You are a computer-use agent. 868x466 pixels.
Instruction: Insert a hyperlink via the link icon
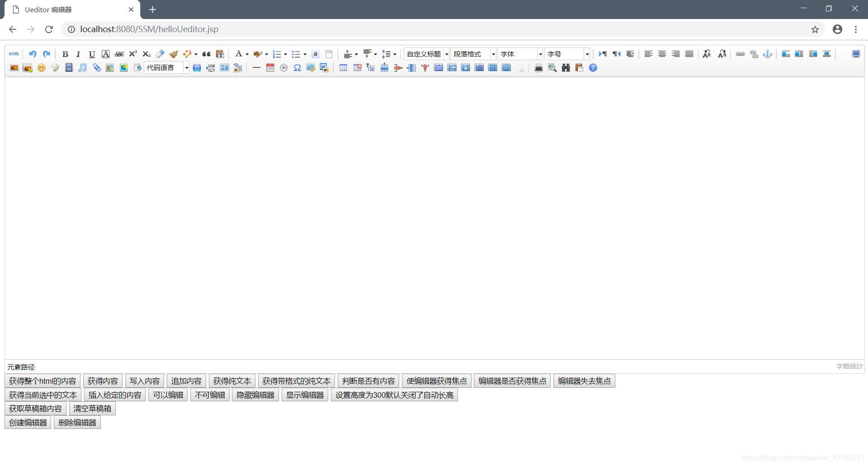click(x=740, y=54)
